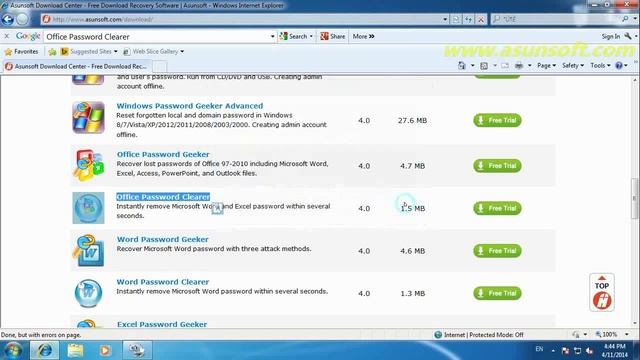Click Free Trial for Windows Password Geeker Advanced
The height and width of the screenshot is (360, 640).
pyautogui.click(x=497, y=120)
